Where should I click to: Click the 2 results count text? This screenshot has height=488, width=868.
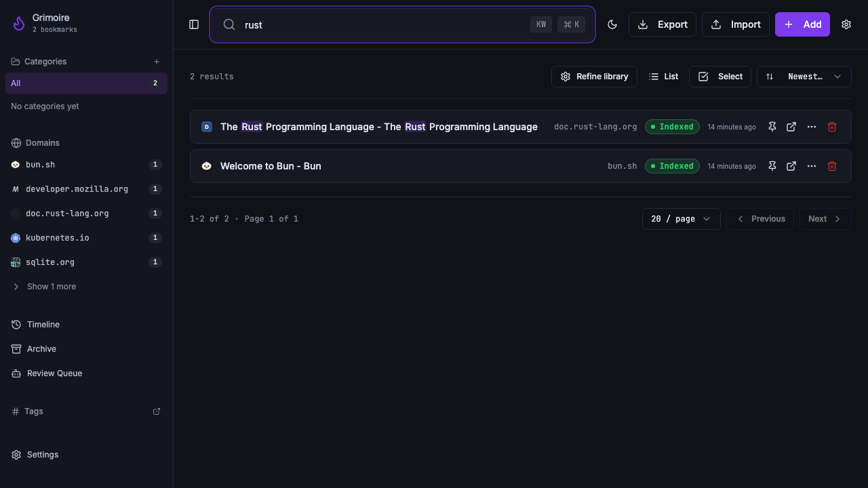pyautogui.click(x=212, y=77)
